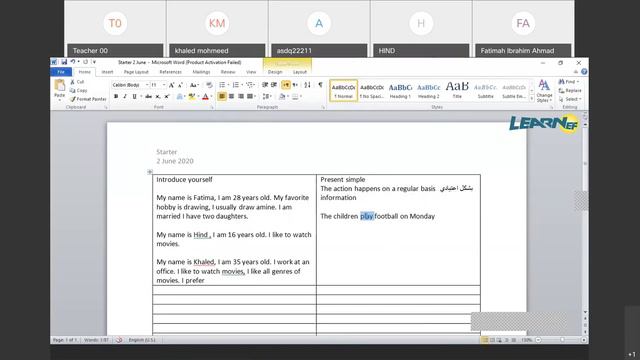640x360 pixels.
Task: Click the Text Effects icon
Action: click(180, 97)
